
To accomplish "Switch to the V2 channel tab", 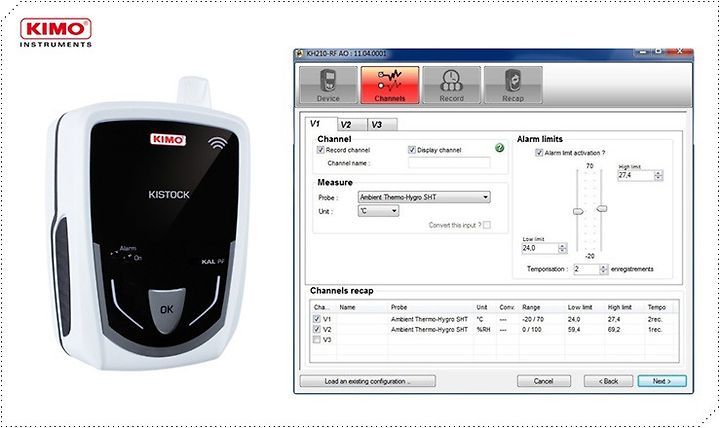I will (x=352, y=124).
